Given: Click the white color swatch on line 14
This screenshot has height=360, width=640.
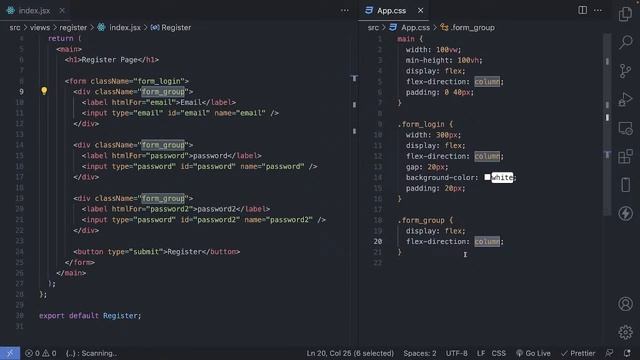Looking at the screenshot, I should [487, 177].
